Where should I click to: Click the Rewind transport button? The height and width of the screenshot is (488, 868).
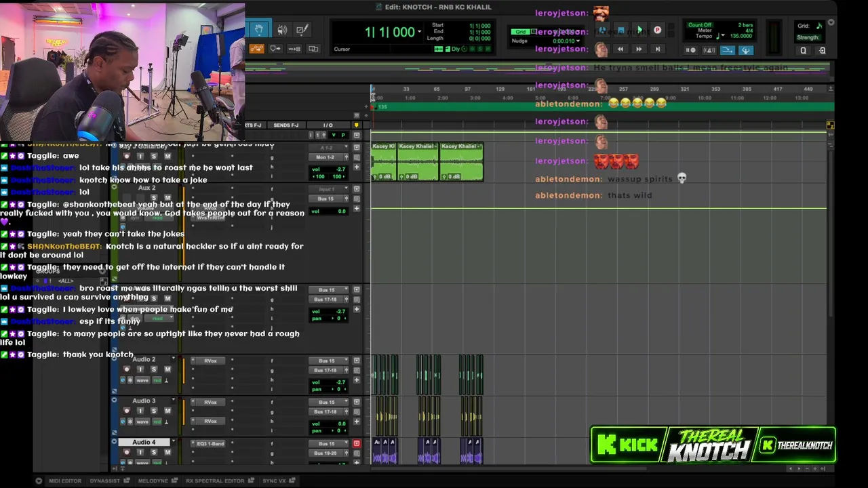tap(620, 49)
